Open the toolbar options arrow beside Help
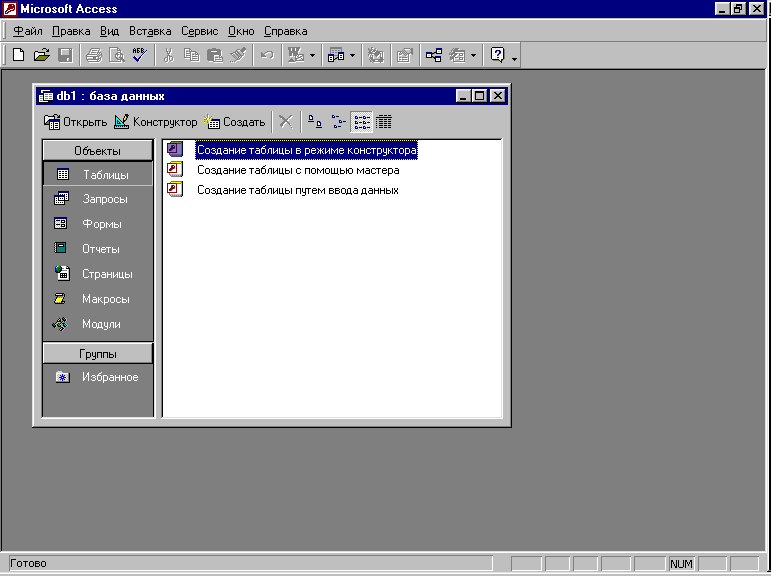 (514, 58)
